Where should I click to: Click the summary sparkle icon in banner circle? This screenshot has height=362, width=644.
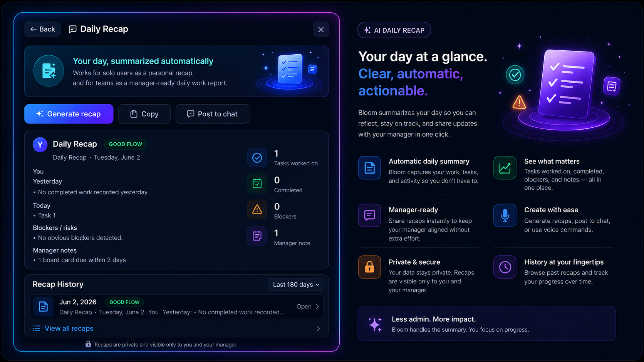pyautogui.click(x=49, y=71)
